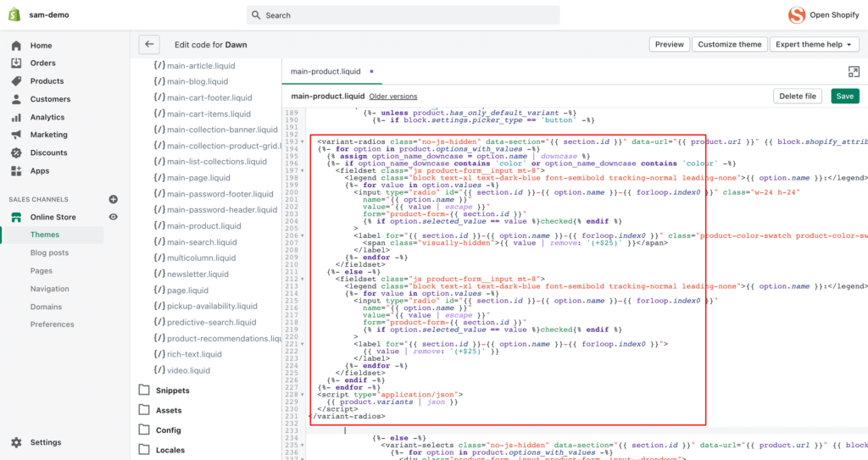Viewport: 868px width, 460px height.
Task: Click the Delete file button
Action: click(797, 97)
